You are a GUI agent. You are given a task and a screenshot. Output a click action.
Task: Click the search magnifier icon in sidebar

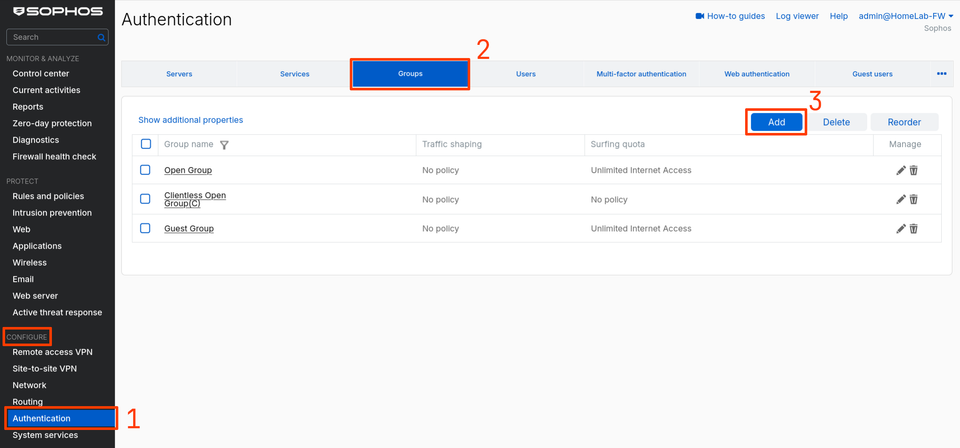[101, 37]
